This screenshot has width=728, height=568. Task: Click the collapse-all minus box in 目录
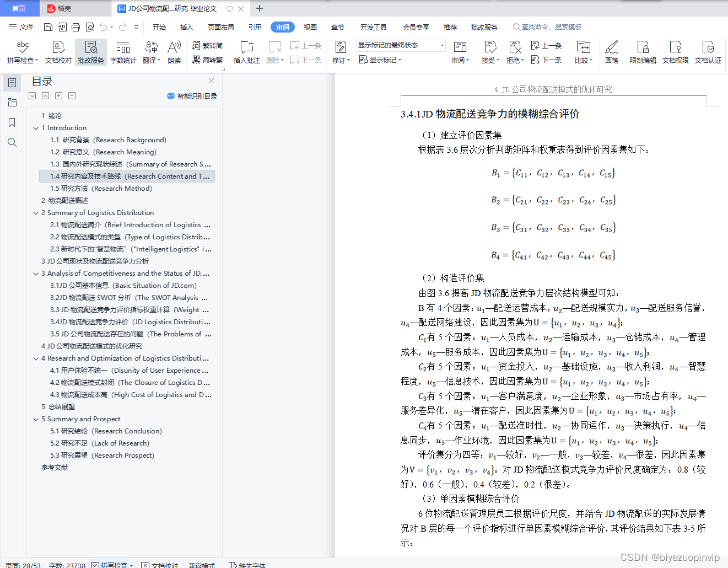pos(72,96)
